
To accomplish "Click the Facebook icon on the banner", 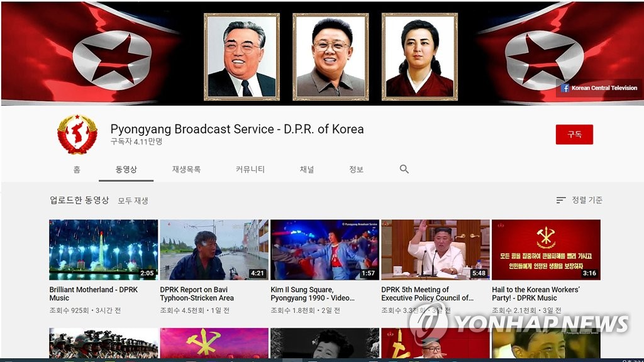I will click(565, 88).
